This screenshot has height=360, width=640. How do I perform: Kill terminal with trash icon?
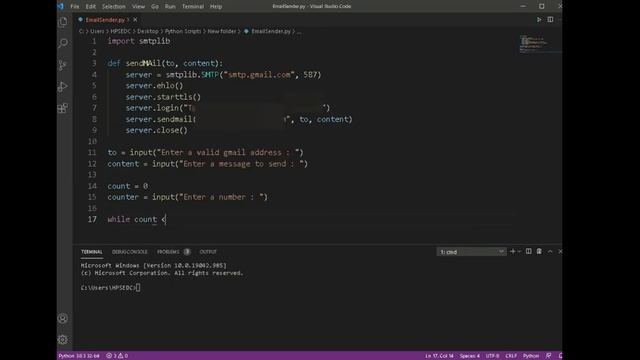tap(539, 251)
